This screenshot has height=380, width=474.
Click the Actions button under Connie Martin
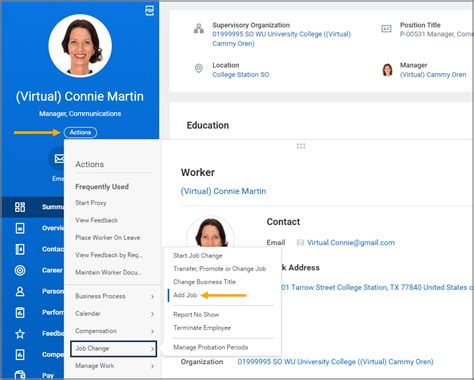80,132
